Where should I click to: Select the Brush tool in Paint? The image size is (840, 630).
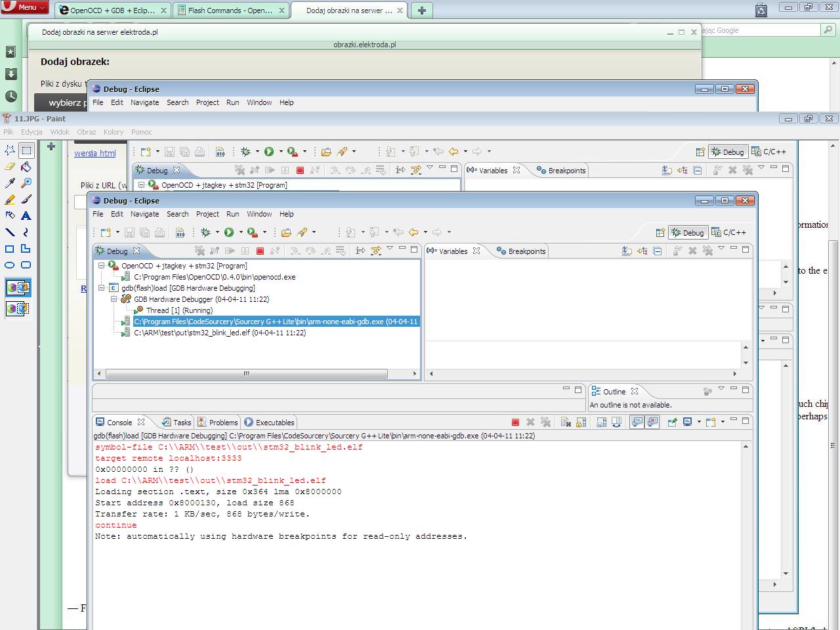click(26, 199)
